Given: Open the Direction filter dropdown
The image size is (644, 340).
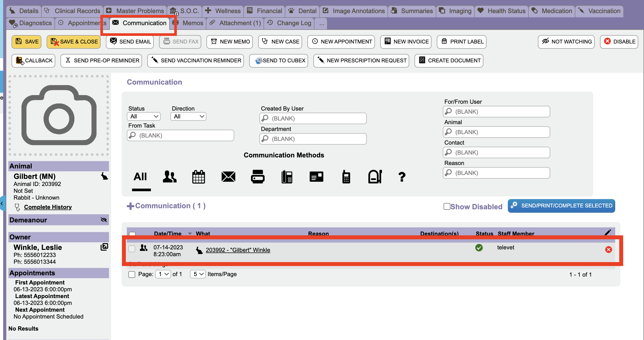Looking at the screenshot, I should [188, 116].
